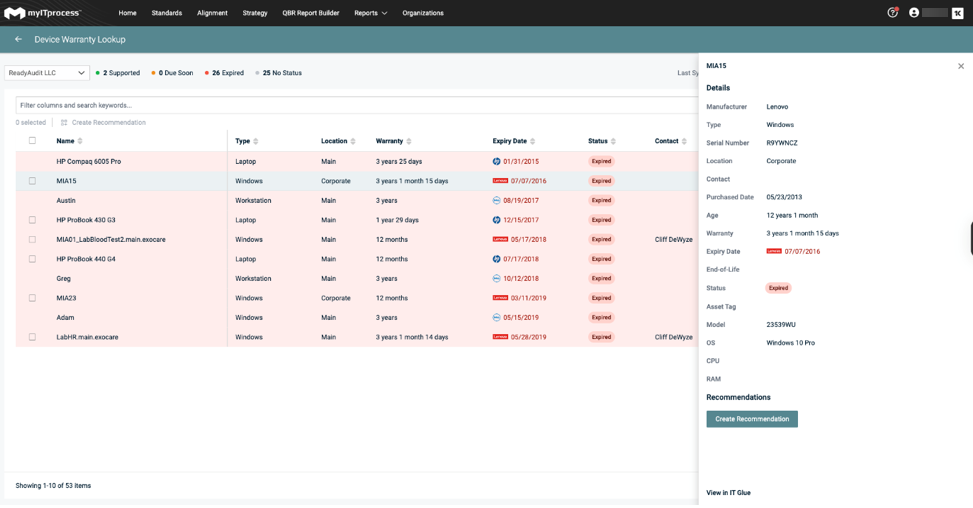
Task: Filter by 0 Due Soon status
Action: pyautogui.click(x=173, y=73)
